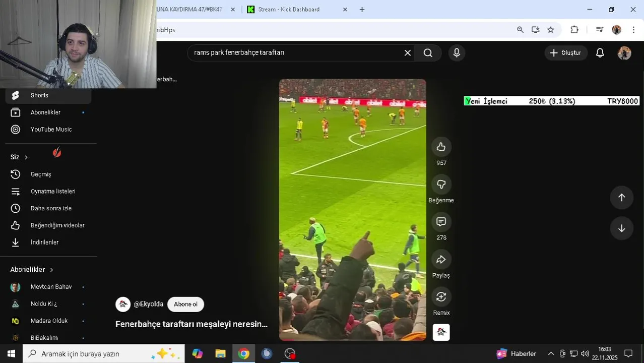Open Chrome zoom magnifier in address bar

click(x=520, y=30)
